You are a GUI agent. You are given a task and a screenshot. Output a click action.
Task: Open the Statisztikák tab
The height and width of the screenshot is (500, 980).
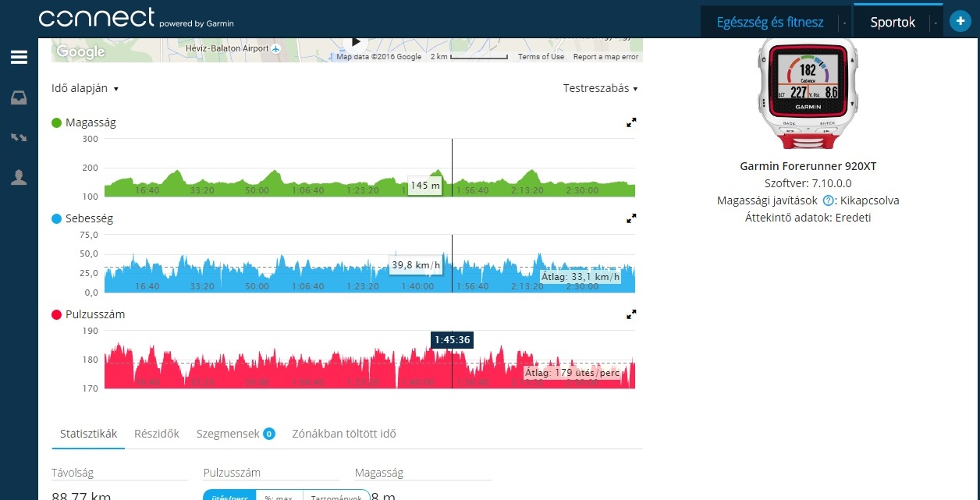(x=88, y=434)
